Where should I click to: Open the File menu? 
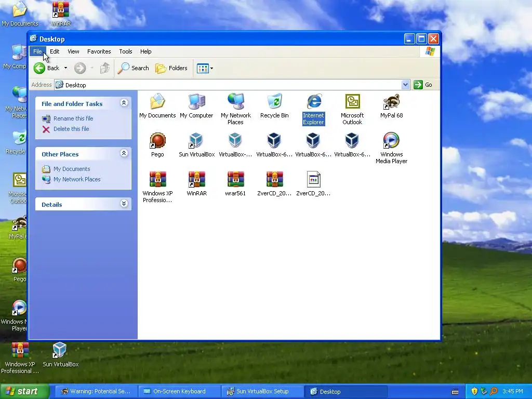(x=37, y=51)
